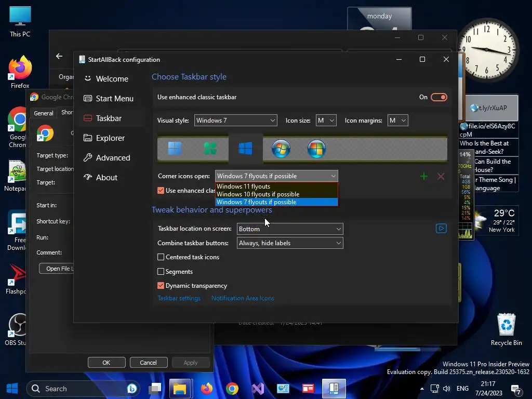Launch Chrome from the taskbar
This screenshot has height=399, width=532.
click(x=232, y=389)
